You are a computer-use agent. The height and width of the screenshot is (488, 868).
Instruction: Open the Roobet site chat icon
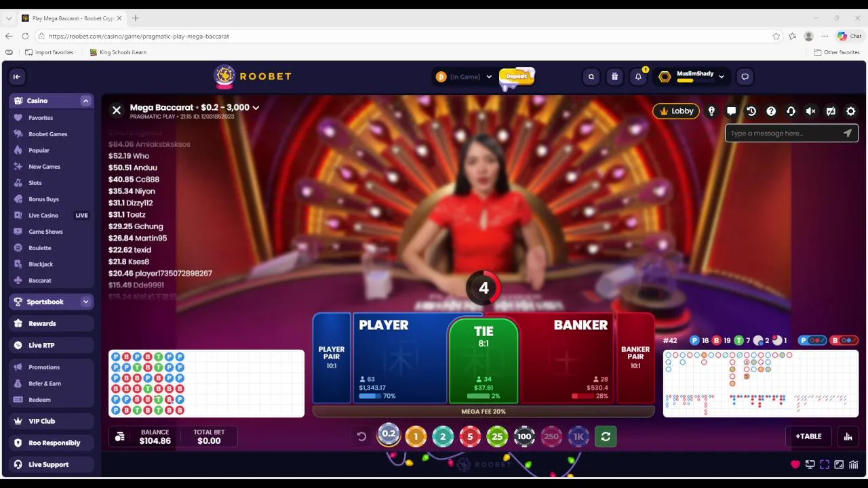pos(745,77)
